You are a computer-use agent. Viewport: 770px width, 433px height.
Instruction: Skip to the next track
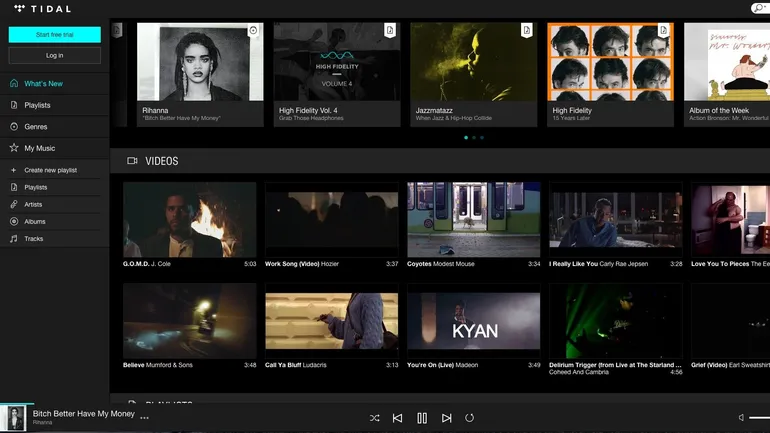tap(447, 417)
